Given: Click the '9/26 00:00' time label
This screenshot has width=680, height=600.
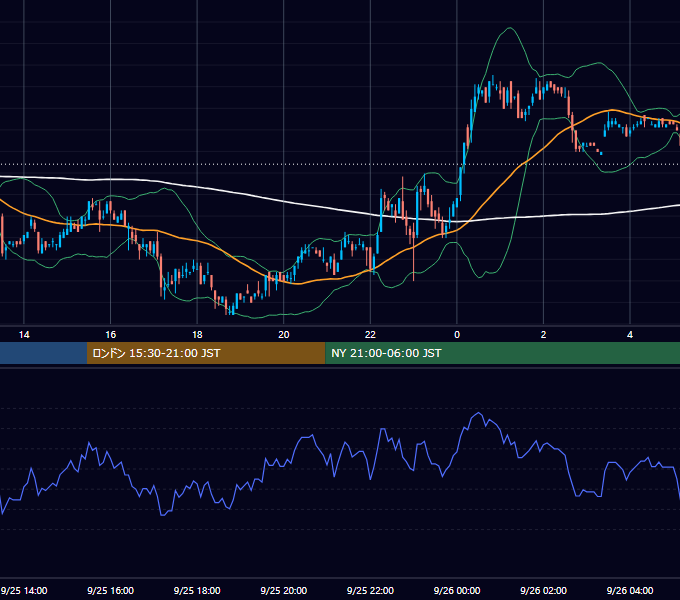Looking at the screenshot, I should 457,590.
